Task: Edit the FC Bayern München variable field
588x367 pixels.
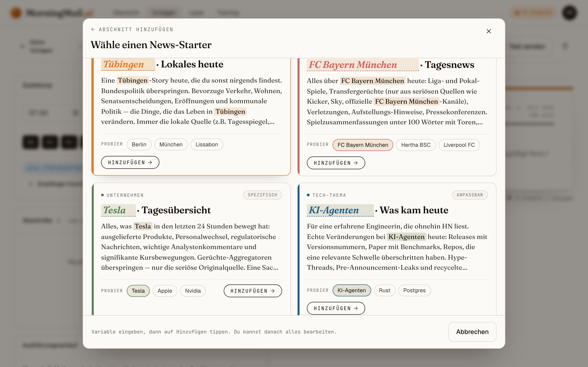Action: (x=363, y=65)
